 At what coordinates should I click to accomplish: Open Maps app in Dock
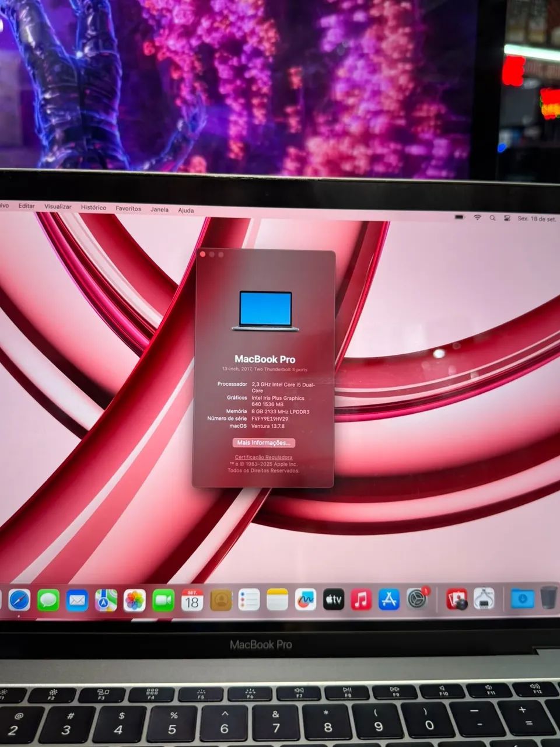[106, 600]
